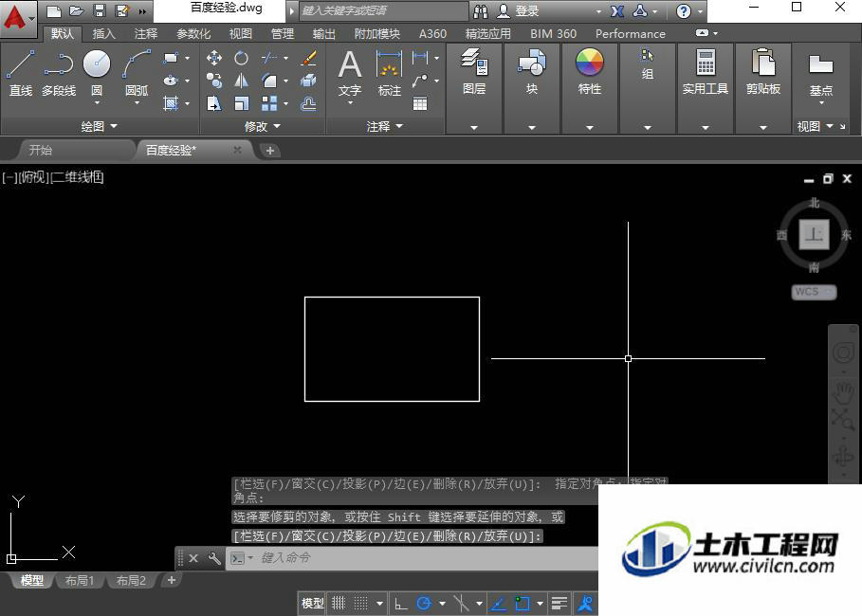This screenshot has width=862, height=616.
Task: Toggle snap mode dotted-grid icon
Action: [360, 604]
